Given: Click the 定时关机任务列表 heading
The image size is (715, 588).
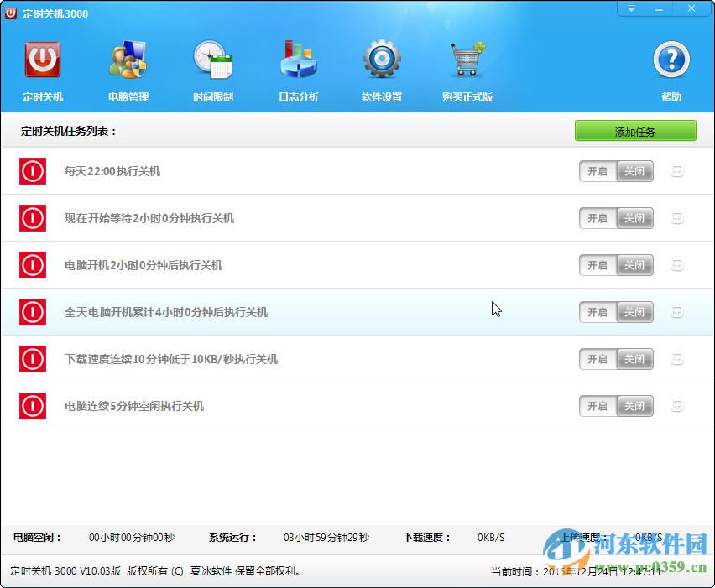Looking at the screenshot, I should coord(69,132).
